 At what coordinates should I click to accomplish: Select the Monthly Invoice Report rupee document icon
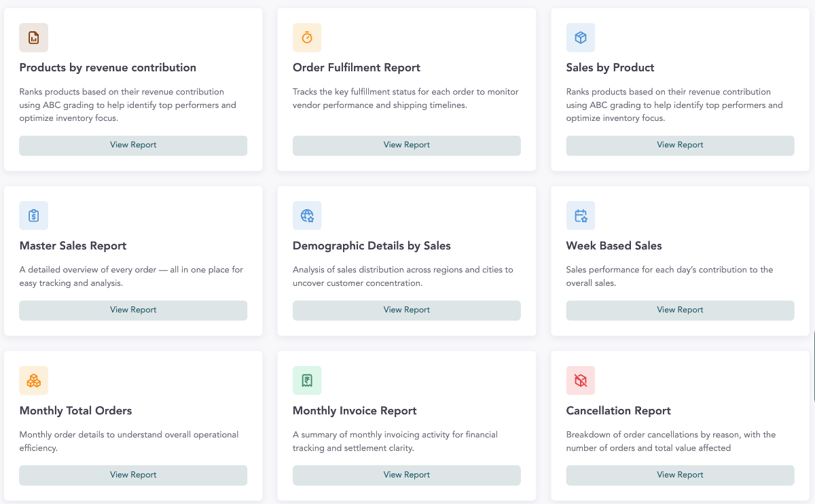307,380
